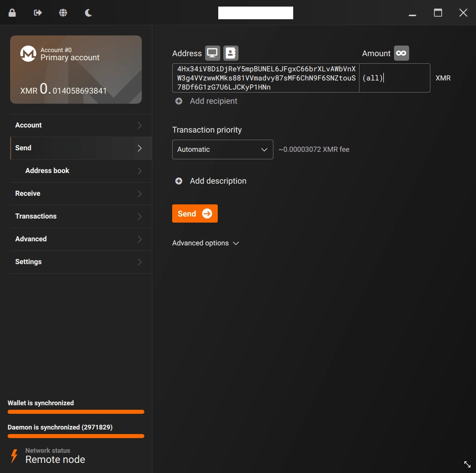
Task: Toggle dark mode moon icon
Action: point(89,13)
